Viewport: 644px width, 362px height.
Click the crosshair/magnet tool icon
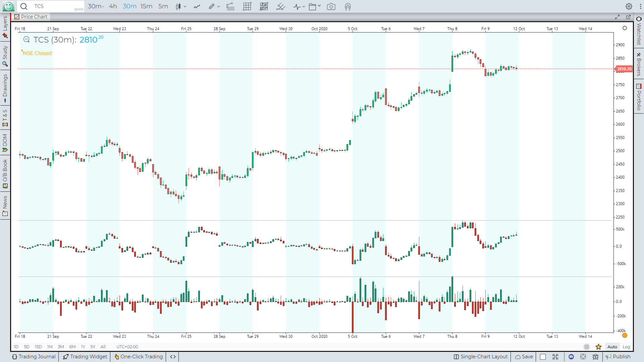pos(347,6)
